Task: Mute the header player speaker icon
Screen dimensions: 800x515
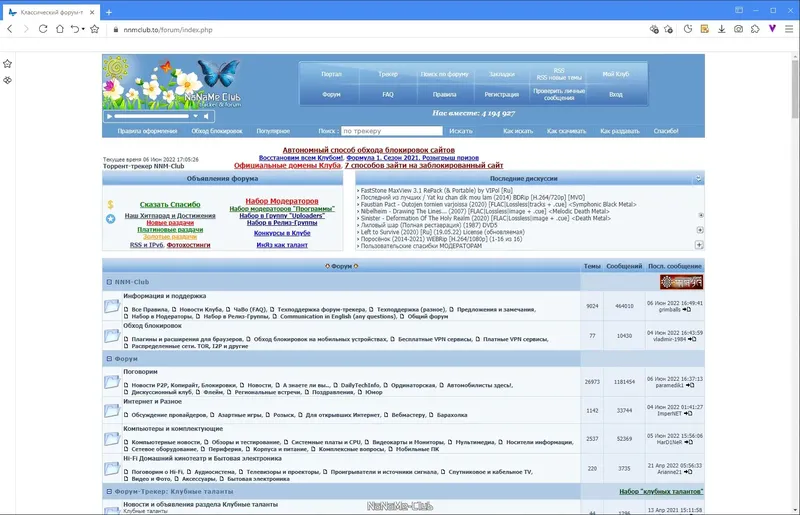Action: click(207, 116)
